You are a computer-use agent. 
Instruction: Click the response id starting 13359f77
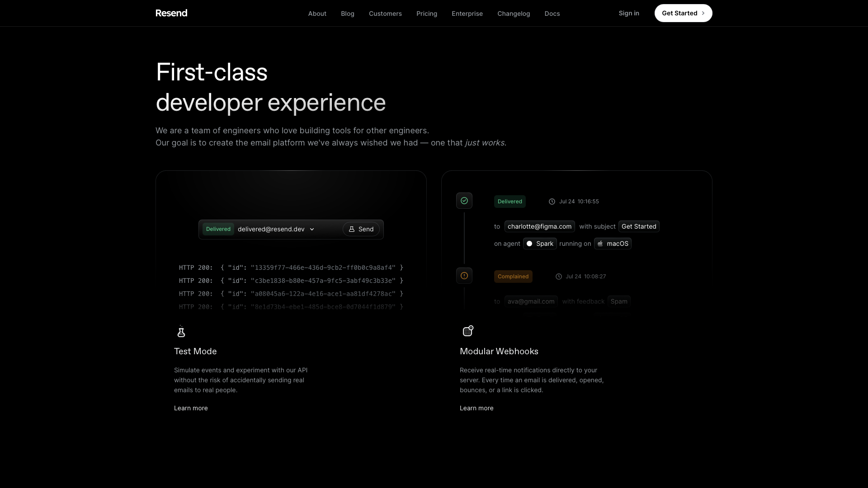(323, 267)
